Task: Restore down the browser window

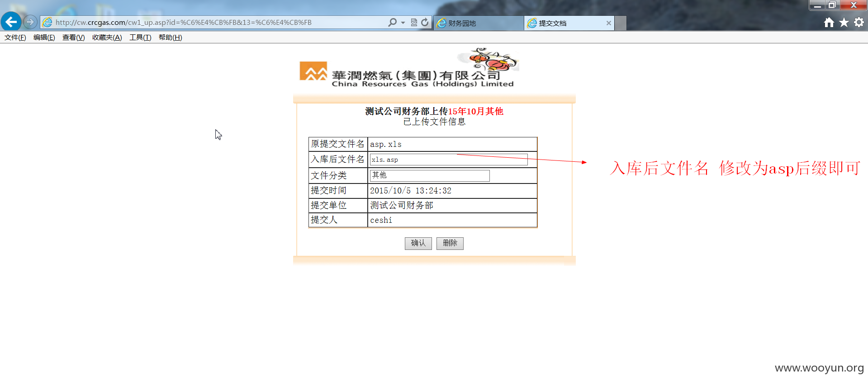Action: pyautogui.click(x=832, y=5)
